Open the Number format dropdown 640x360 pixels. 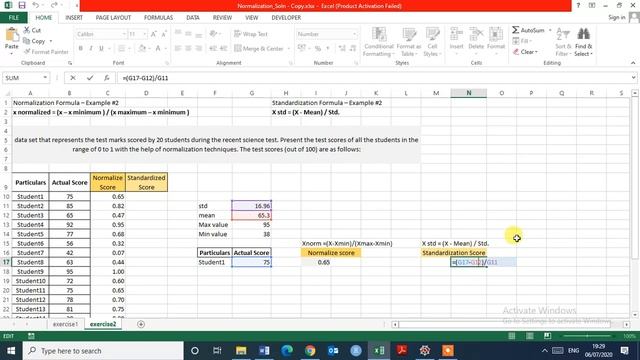354,34
